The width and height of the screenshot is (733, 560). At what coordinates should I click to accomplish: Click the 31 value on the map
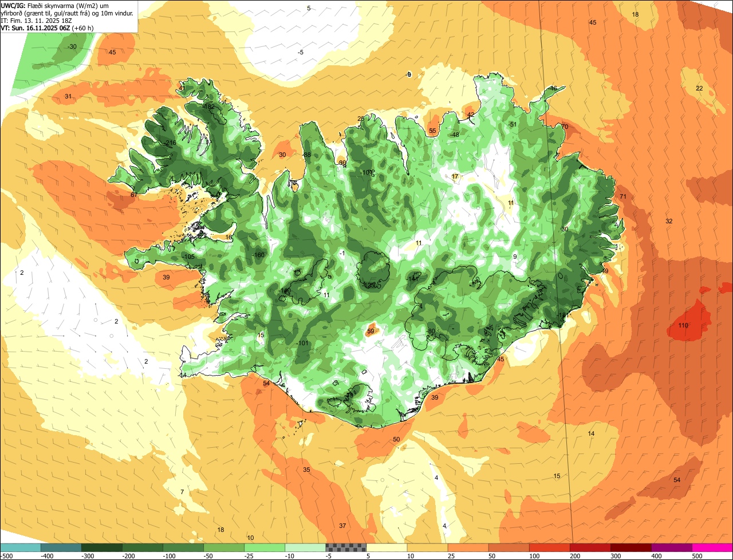(x=68, y=96)
